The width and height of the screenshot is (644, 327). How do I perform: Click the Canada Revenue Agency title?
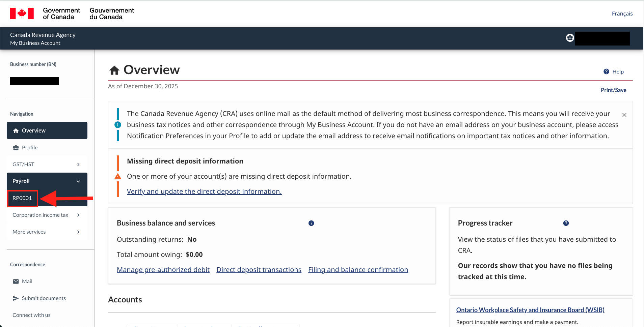(x=43, y=35)
